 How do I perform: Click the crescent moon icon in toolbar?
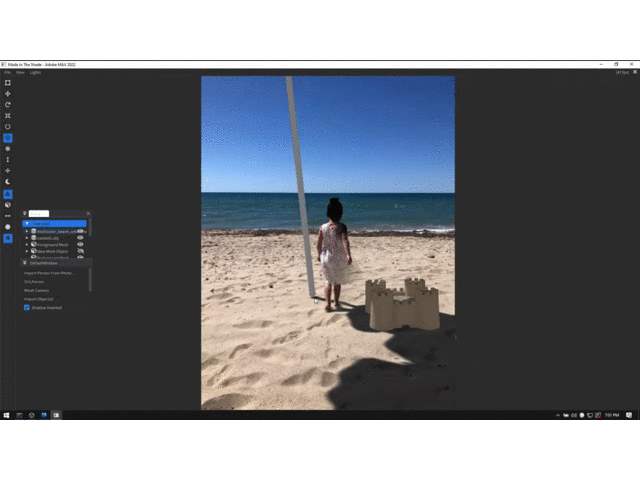pos(8,181)
